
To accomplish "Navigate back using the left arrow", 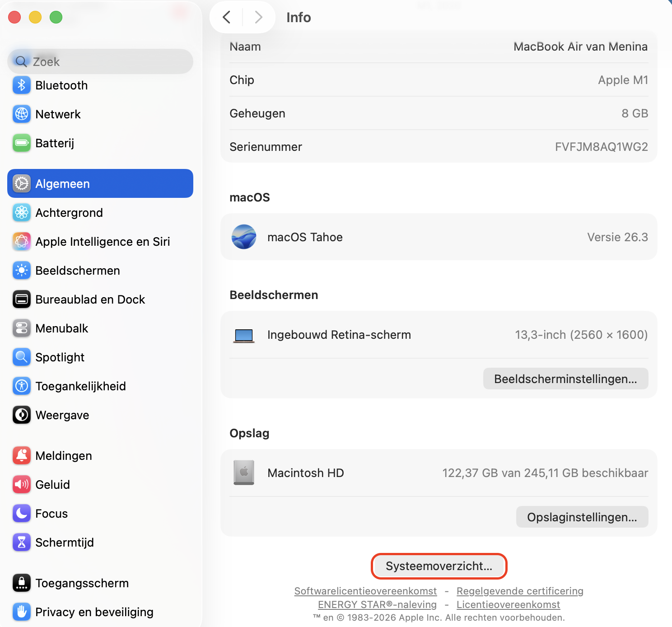I will (x=226, y=17).
